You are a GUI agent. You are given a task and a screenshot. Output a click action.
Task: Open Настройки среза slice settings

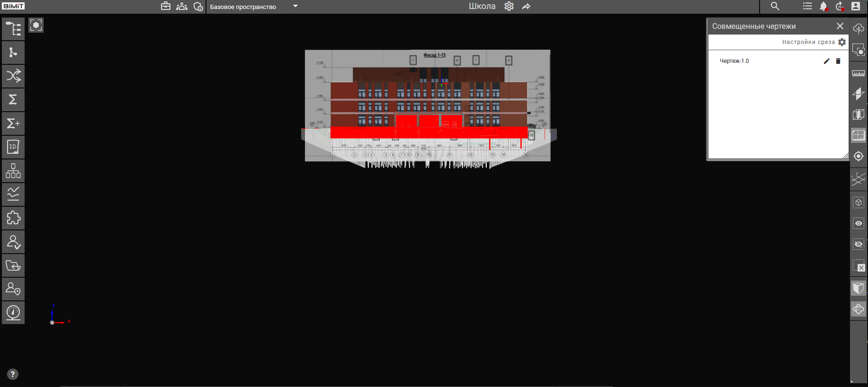click(841, 42)
